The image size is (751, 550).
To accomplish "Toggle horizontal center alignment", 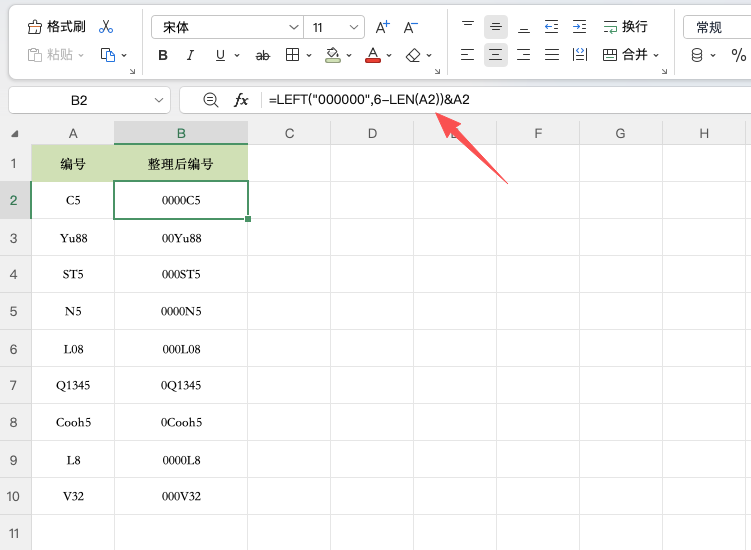I will pyautogui.click(x=496, y=55).
